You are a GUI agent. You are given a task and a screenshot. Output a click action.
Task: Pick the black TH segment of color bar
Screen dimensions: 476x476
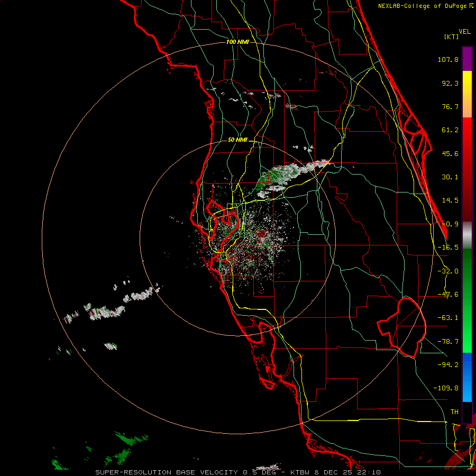(x=467, y=412)
